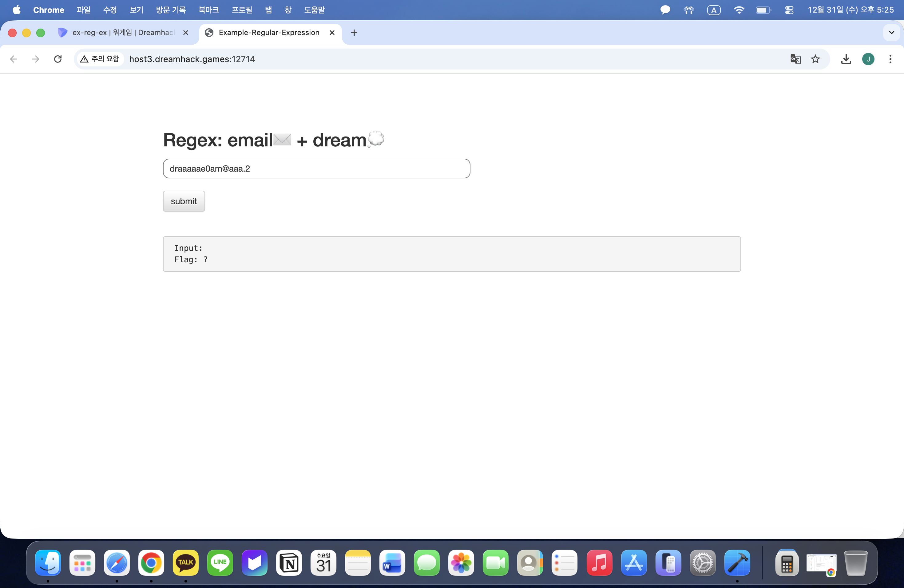The image size is (904, 588).
Task: Open Notion from the Dock
Action: coord(289,562)
